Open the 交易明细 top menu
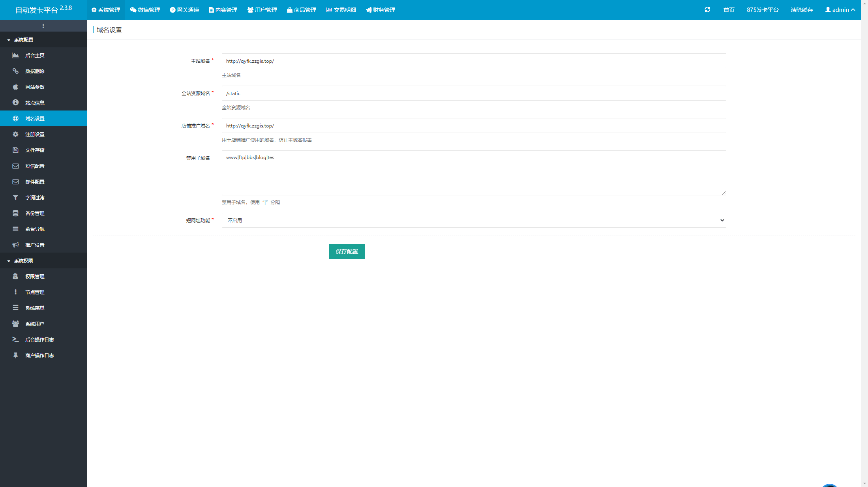The width and height of the screenshot is (868, 487). (341, 9)
